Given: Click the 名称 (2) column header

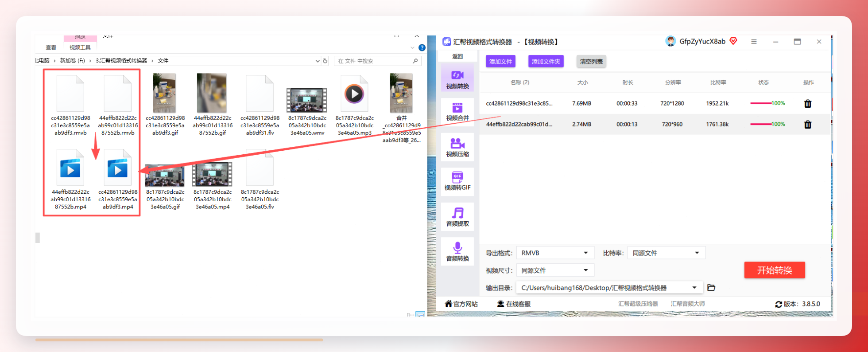Looking at the screenshot, I should (520, 82).
